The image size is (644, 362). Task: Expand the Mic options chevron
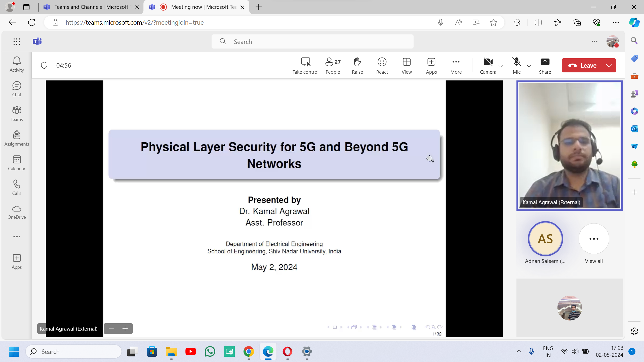click(x=529, y=66)
